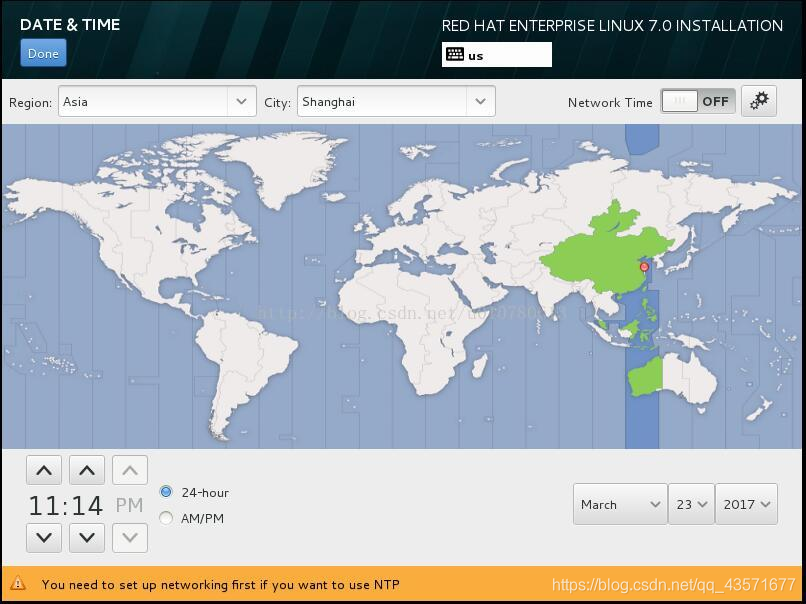Open the month dropdown showing March
Viewport: 806px width, 604px height.
pyautogui.click(x=620, y=504)
